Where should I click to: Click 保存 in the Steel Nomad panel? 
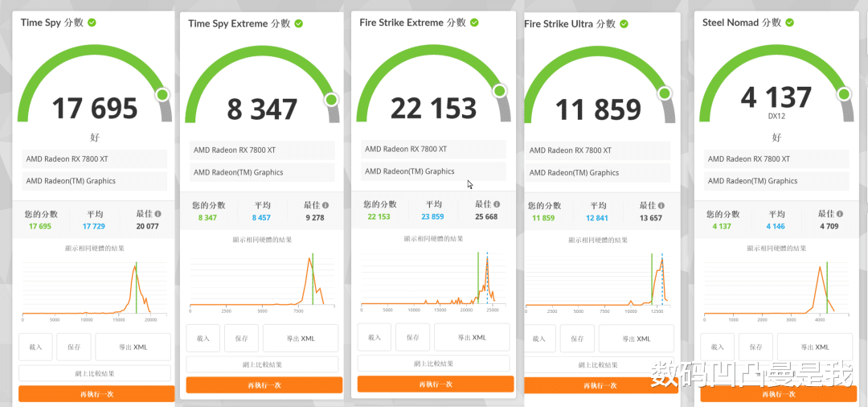coord(756,347)
